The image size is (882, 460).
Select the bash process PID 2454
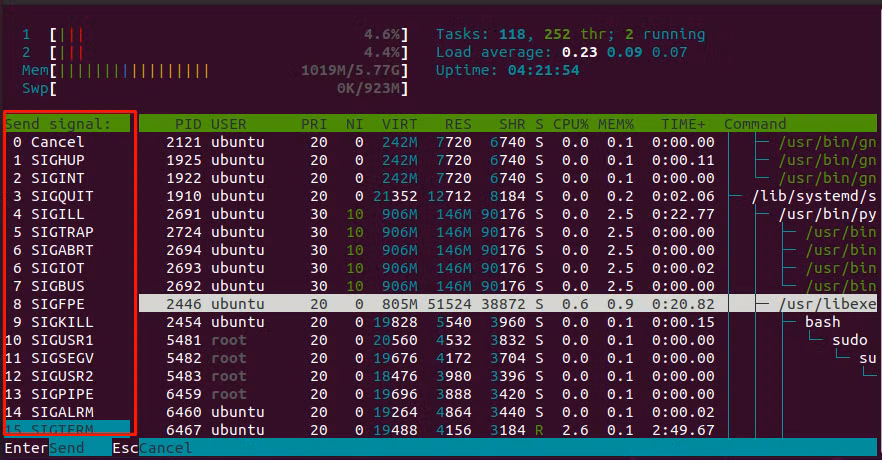click(x=508, y=322)
